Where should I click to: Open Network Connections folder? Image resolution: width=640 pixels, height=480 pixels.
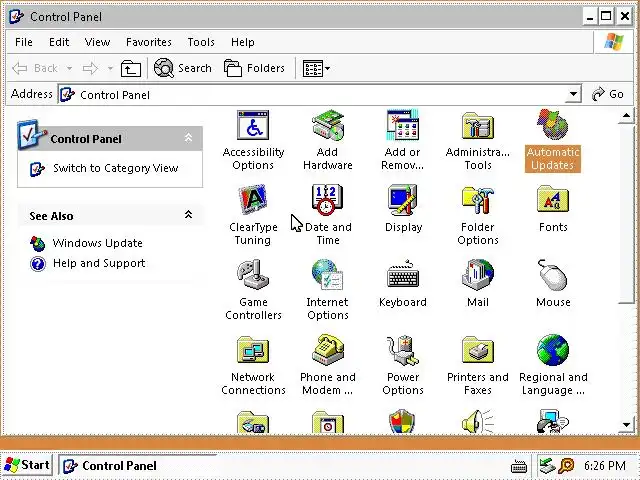tap(253, 366)
